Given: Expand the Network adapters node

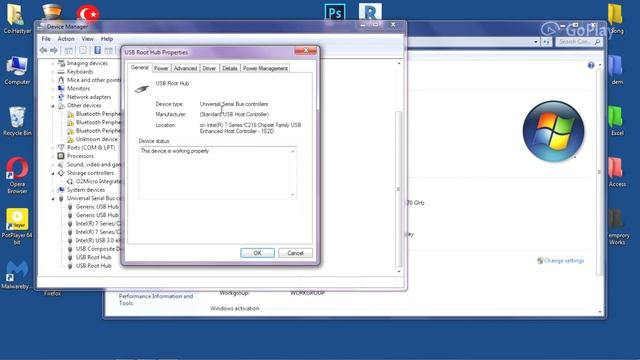Looking at the screenshot, I should pyautogui.click(x=53, y=97).
